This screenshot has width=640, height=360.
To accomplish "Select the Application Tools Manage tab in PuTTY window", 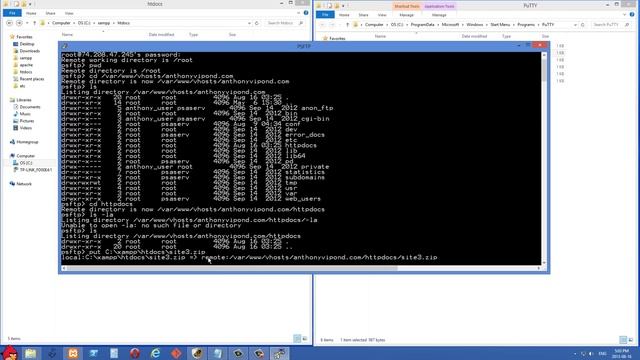I will (439, 15).
